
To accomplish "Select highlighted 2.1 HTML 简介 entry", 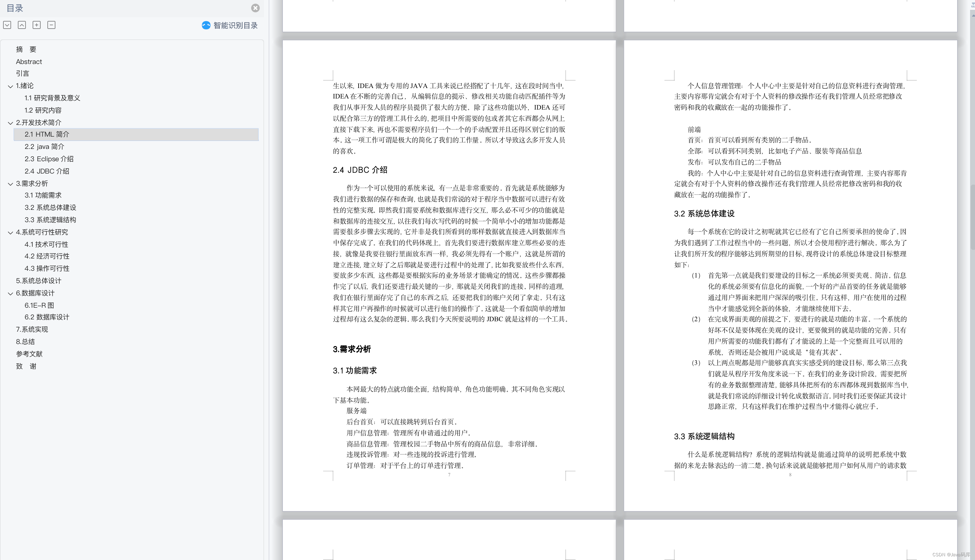I will [136, 134].
